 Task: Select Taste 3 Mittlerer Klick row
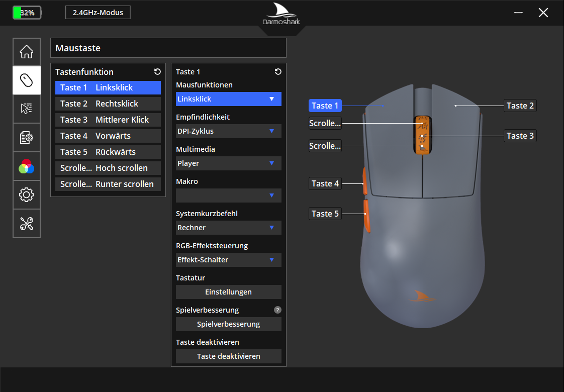108,120
